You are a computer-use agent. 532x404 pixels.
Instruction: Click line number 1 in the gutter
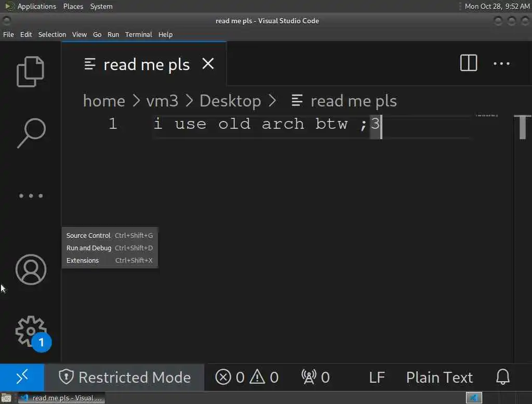[113, 124]
